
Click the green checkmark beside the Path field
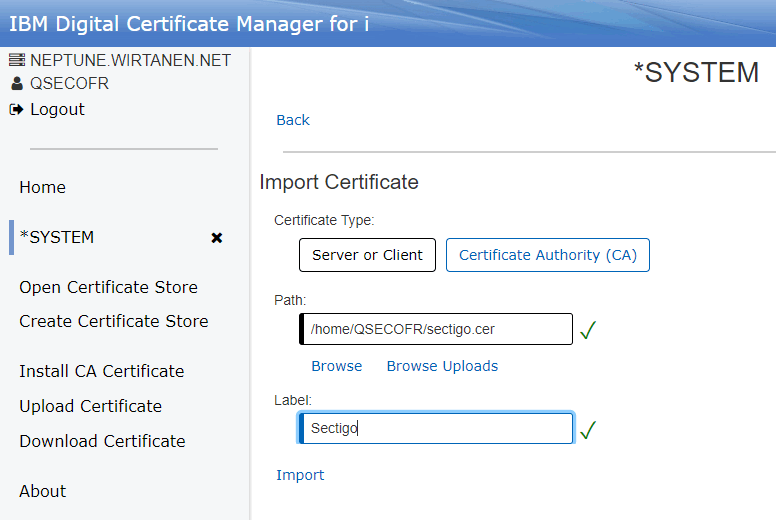tap(588, 330)
